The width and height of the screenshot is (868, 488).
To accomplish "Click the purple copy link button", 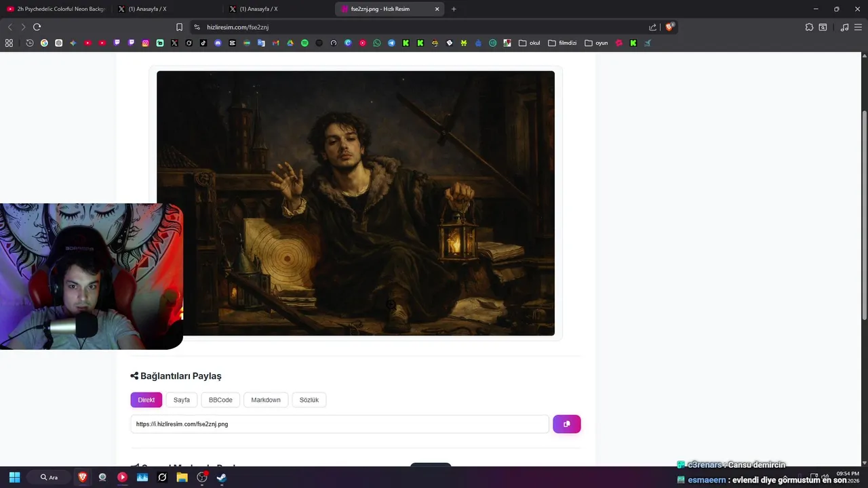I will tap(567, 424).
